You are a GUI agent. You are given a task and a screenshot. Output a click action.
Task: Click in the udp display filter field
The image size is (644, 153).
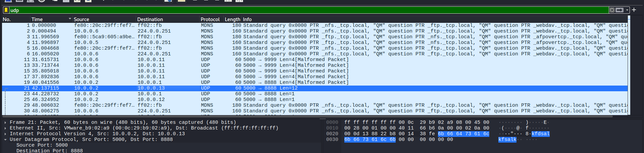(302, 10)
